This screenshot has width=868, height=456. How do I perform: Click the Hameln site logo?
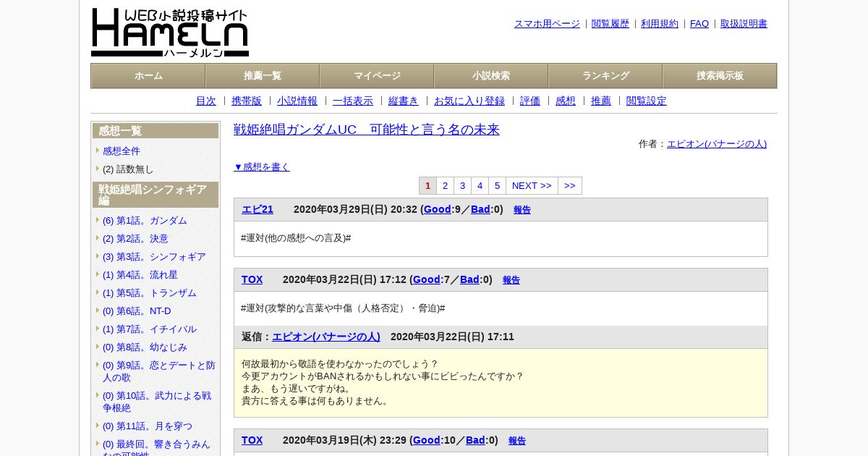click(x=170, y=33)
